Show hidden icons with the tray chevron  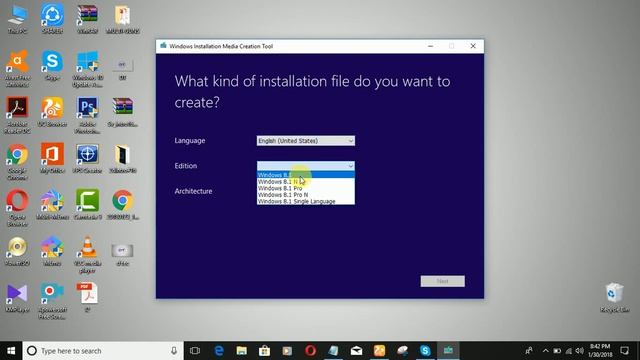coord(545,351)
